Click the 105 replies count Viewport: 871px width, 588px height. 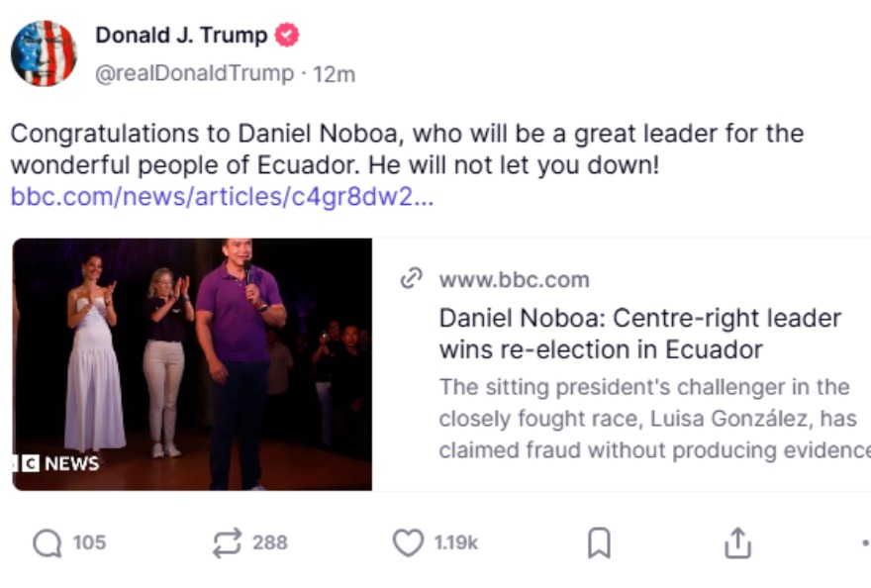pos(89,542)
